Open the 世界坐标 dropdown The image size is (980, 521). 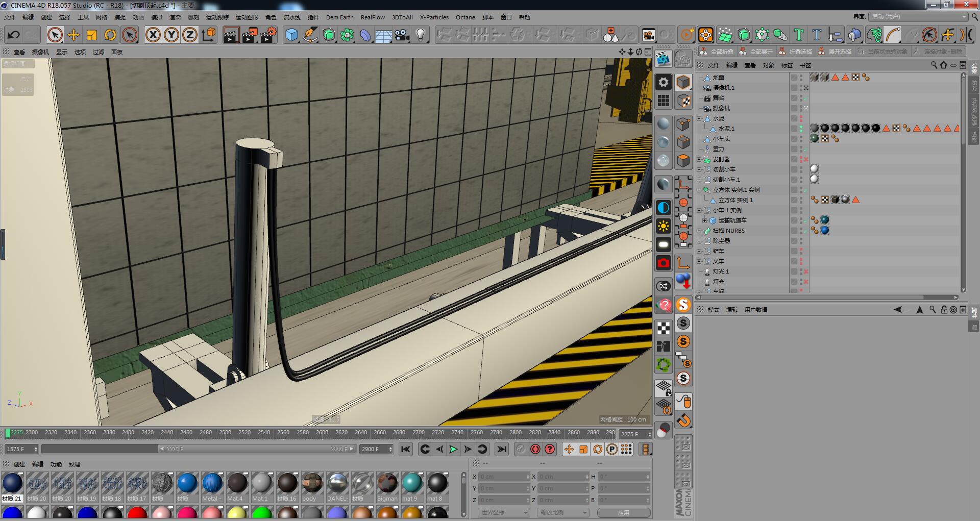tap(504, 512)
